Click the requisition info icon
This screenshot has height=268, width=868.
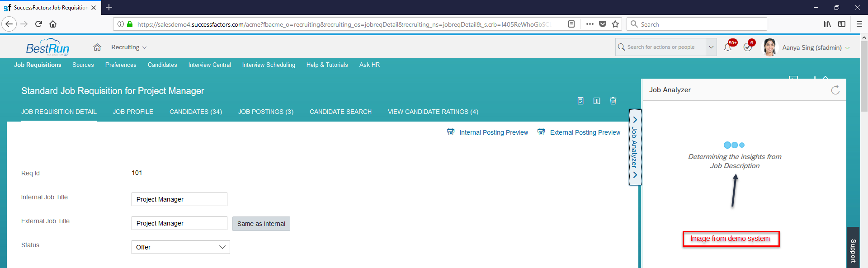597,101
